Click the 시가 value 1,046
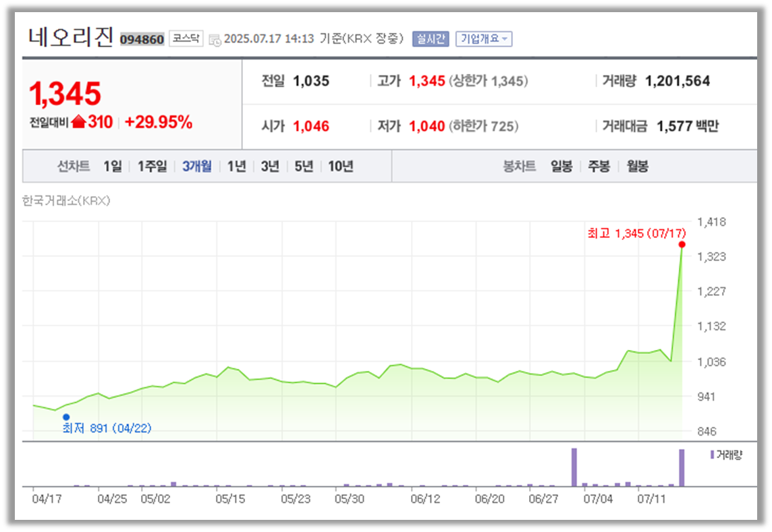 (311, 127)
